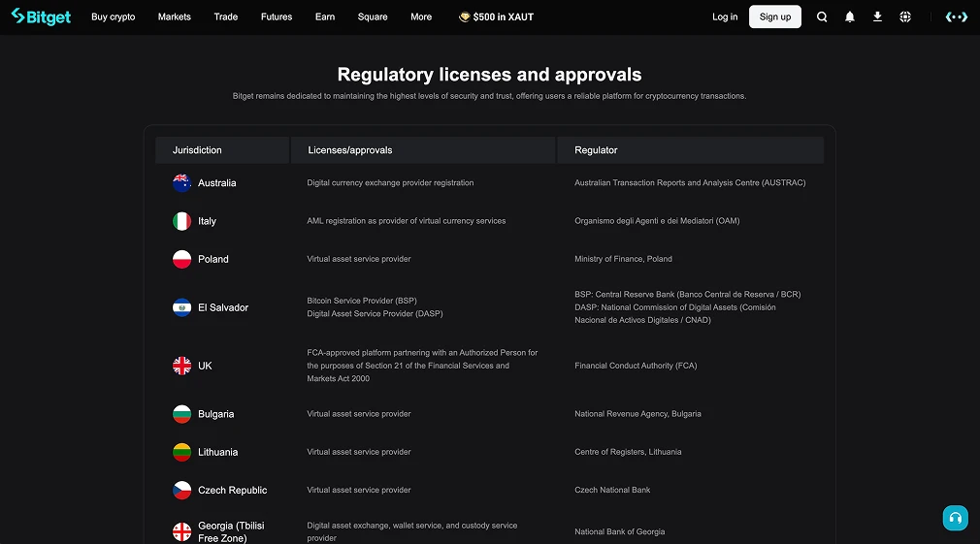
Task: Click Organismo degli Agenti e dei Mediatori text
Action: tap(657, 221)
